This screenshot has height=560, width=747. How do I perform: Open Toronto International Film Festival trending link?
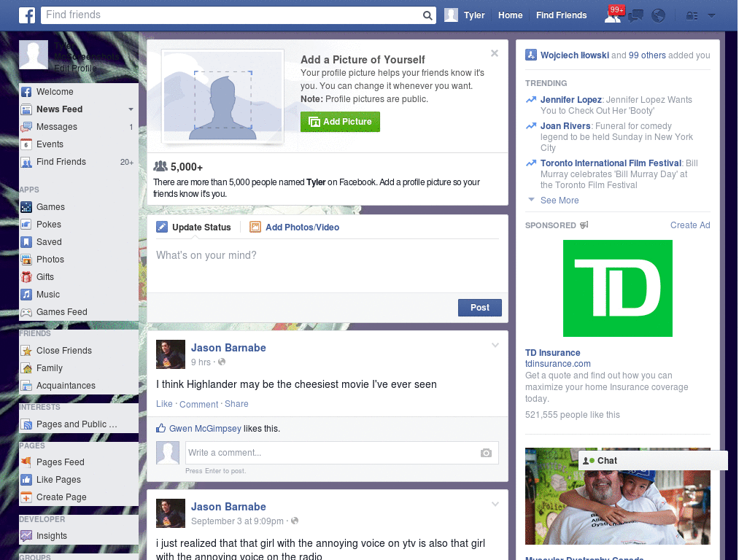click(611, 163)
